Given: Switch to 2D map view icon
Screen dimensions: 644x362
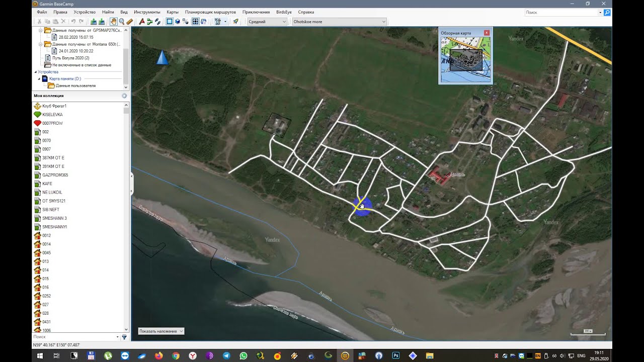Looking at the screenshot, I should click(x=170, y=22).
